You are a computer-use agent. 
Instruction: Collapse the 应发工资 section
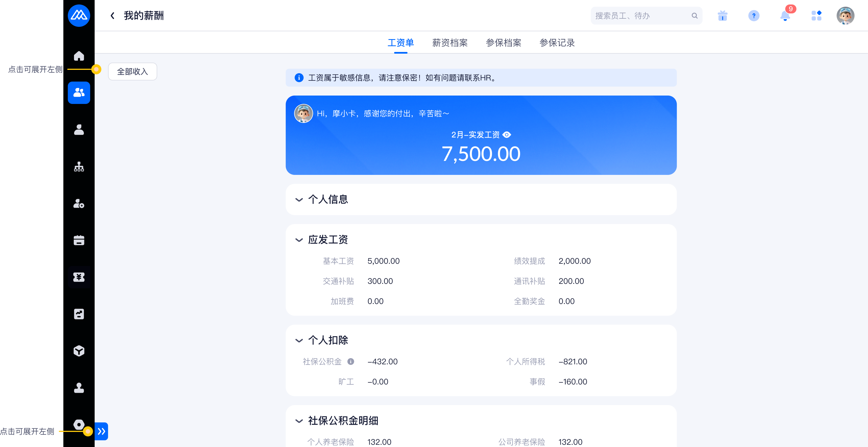coord(299,240)
